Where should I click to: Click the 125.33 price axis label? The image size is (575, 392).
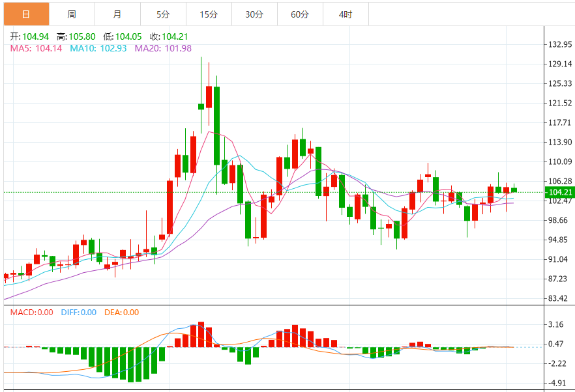coord(560,83)
